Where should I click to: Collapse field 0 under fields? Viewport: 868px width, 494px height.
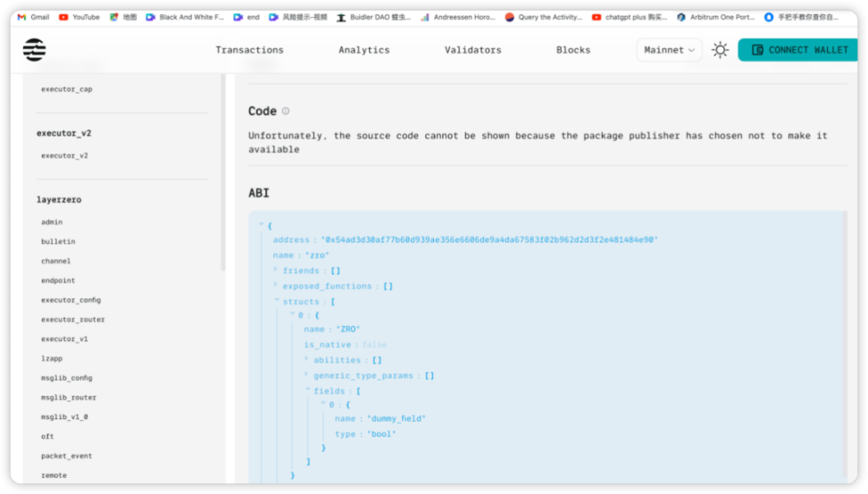pos(323,403)
